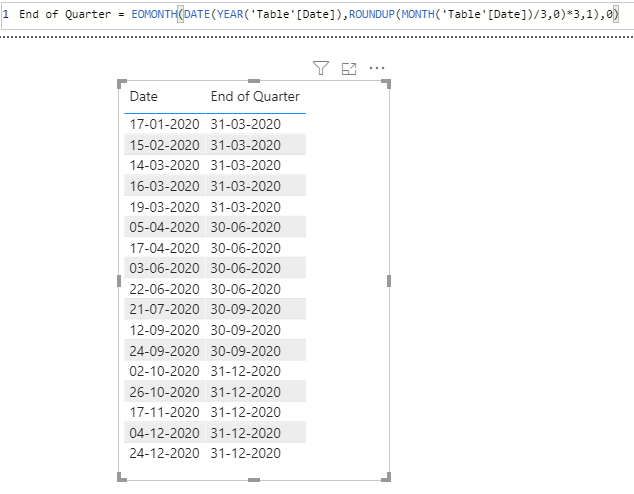Click the bottom-middle visual resize handle
This screenshot has width=634, height=494.
pos(254,480)
